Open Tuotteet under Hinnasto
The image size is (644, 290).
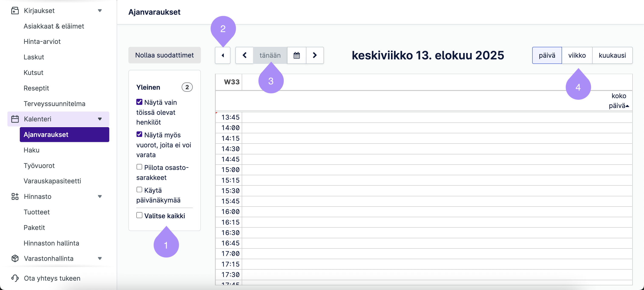click(x=36, y=212)
